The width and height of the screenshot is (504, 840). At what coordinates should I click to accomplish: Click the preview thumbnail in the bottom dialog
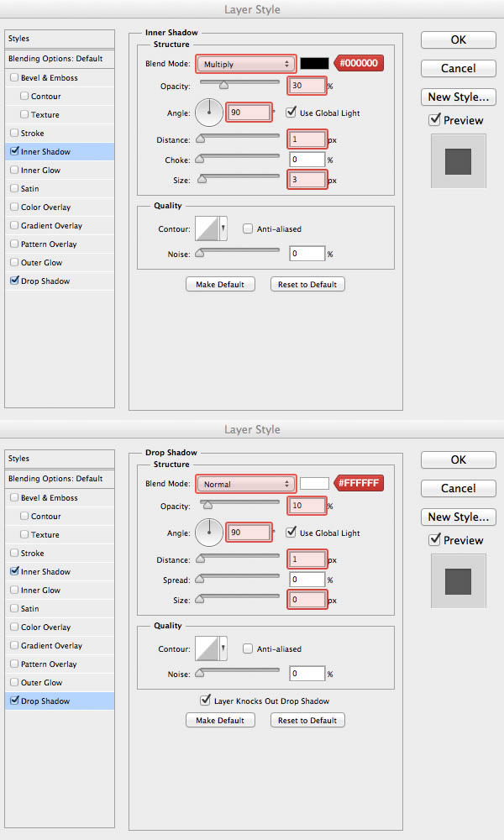458,580
